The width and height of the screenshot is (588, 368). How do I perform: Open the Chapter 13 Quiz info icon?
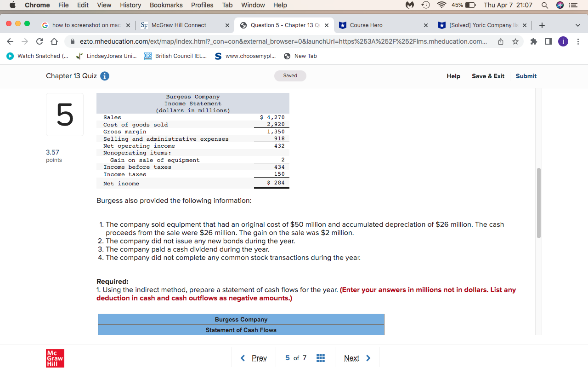(104, 76)
